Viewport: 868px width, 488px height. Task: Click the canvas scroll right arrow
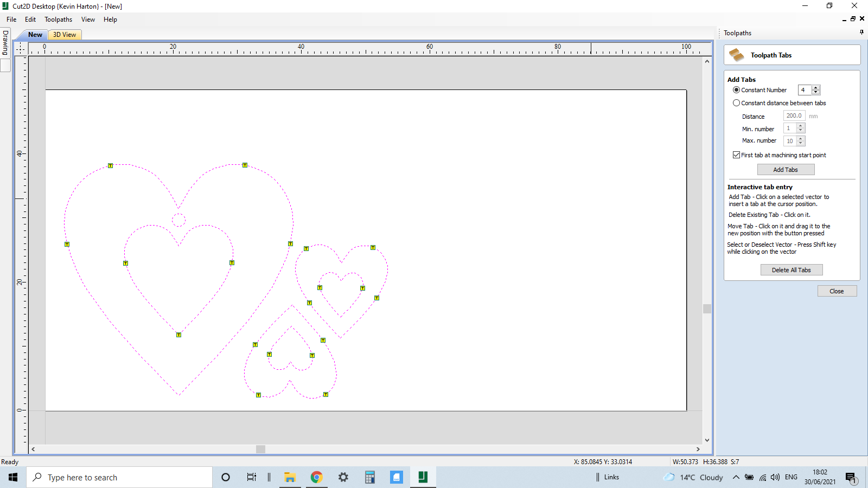point(698,449)
